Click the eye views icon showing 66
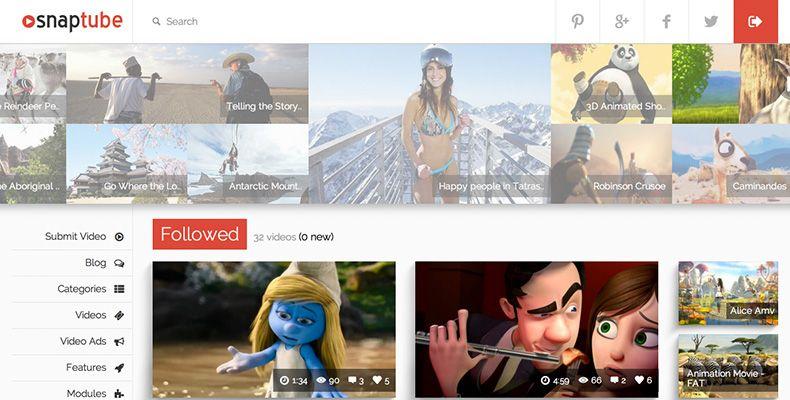Screen dimensions: 790x400 click(x=583, y=380)
